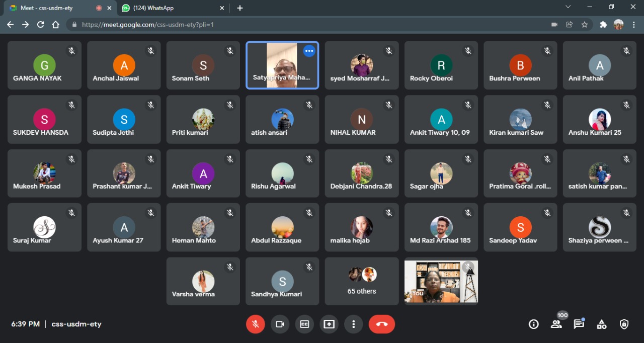Open Host controls shield lock icon
The height and width of the screenshot is (343, 644).
point(624,324)
